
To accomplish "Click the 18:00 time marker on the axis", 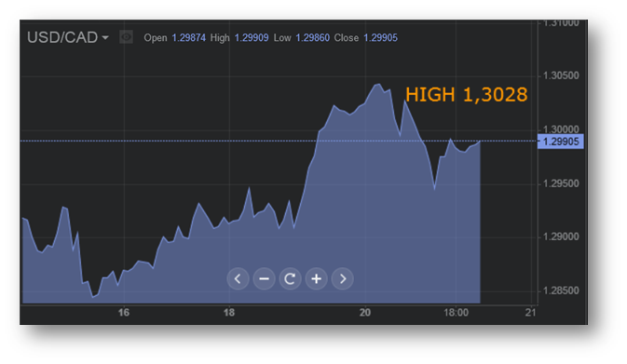I will 457,313.
